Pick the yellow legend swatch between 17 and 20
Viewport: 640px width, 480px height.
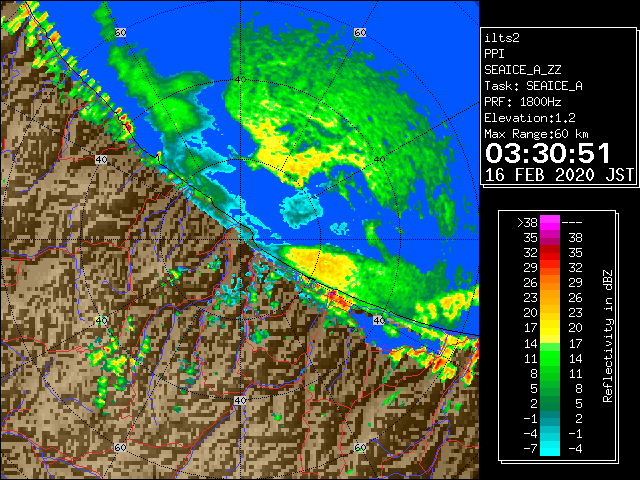[550, 328]
